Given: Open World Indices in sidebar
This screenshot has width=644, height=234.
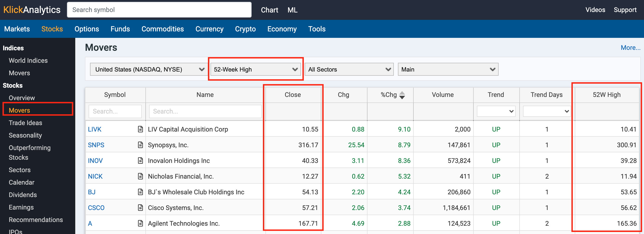Looking at the screenshot, I should click(28, 60).
